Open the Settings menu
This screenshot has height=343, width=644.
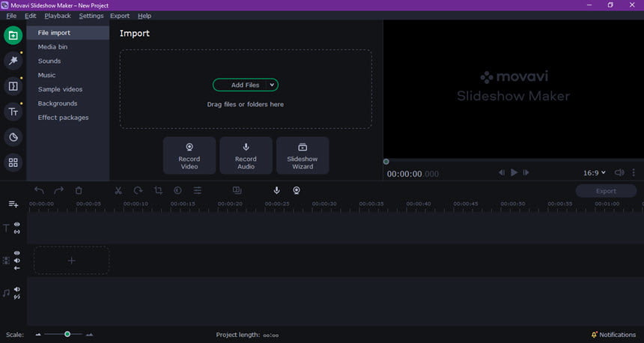tap(91, 16)
